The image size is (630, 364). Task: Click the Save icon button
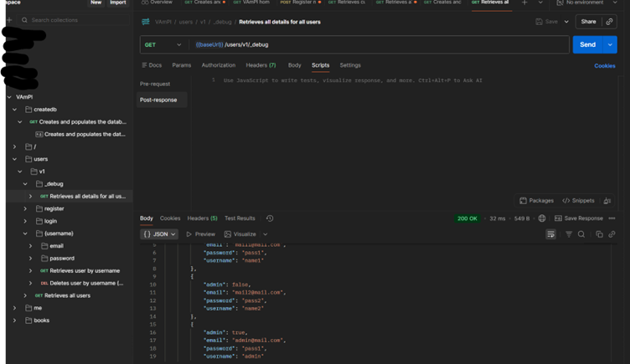tap(547, 22)
